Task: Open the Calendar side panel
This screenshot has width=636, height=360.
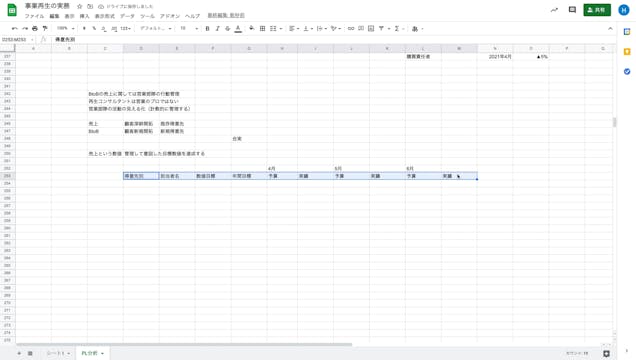Action: coord(627,32)
